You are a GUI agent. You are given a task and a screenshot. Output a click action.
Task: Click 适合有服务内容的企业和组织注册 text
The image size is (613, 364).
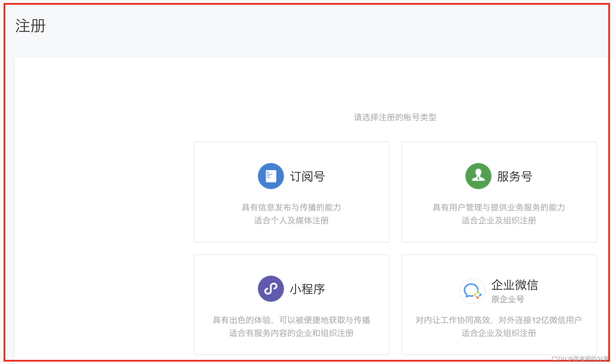tap(291, 333)
